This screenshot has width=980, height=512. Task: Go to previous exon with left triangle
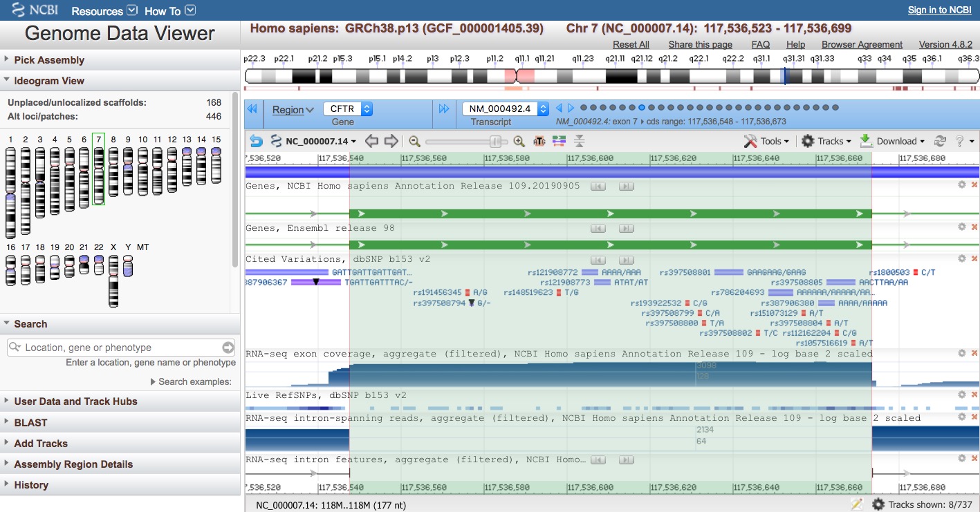tap(559, 108)
